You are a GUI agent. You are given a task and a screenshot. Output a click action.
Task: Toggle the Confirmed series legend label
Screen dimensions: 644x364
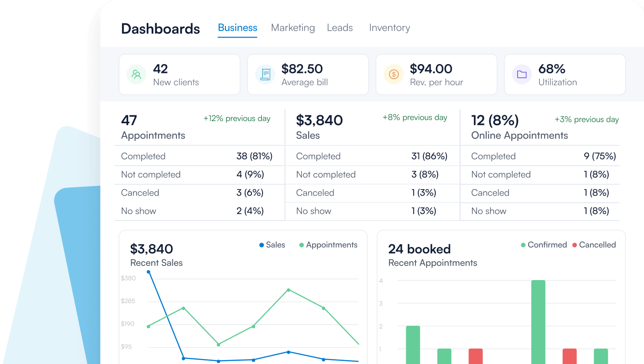tap(547, 245)
